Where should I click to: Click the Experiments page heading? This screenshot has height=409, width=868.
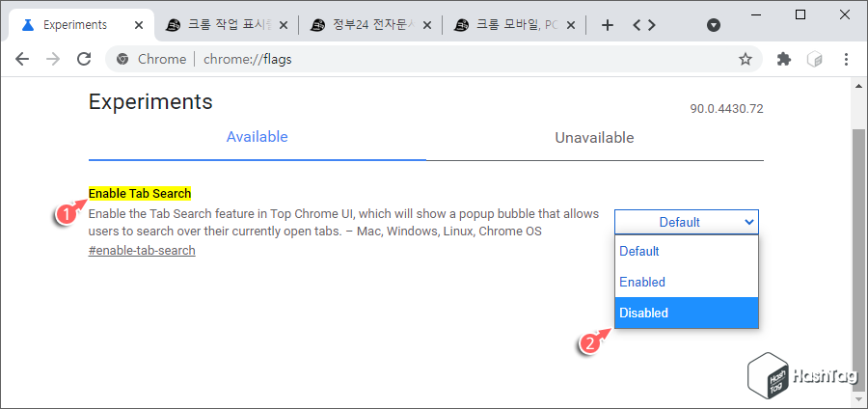click(150, 102)
